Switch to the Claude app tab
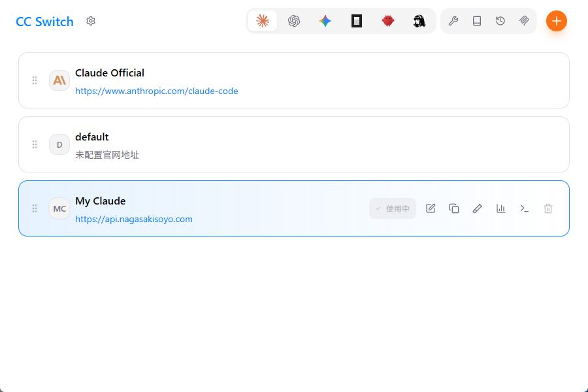588x392 pixels. pyautogui.click(x=263, y=21)
